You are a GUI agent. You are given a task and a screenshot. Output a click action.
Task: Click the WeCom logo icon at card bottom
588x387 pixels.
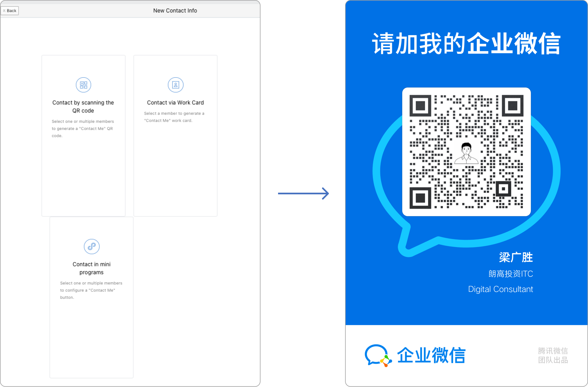[378, 355]
